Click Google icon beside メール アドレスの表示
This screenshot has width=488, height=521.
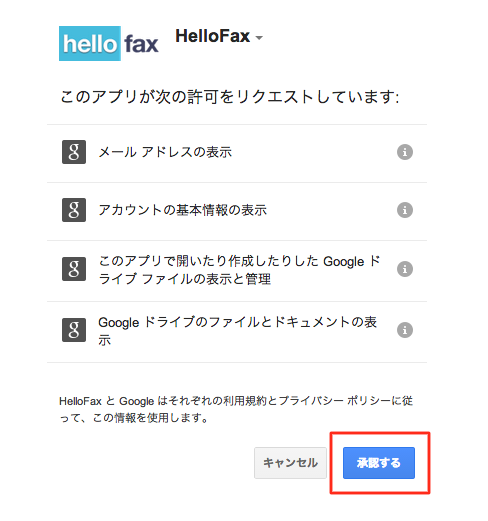pyautogui.click(x=74, y=152)
